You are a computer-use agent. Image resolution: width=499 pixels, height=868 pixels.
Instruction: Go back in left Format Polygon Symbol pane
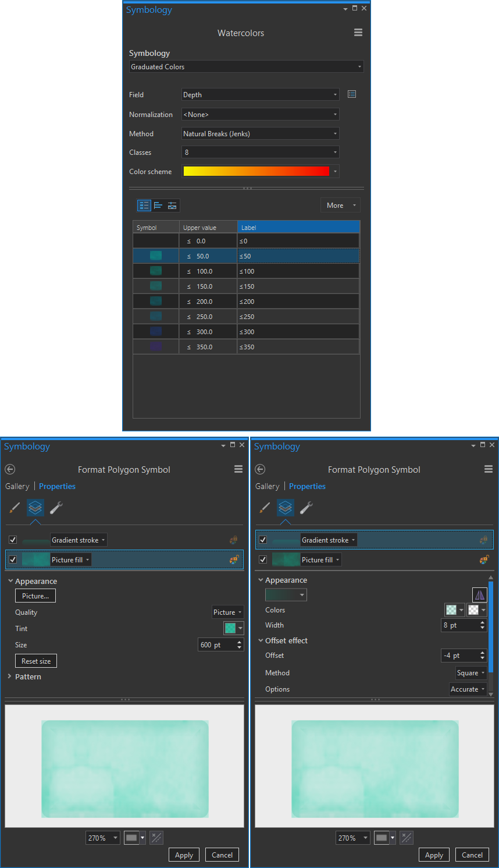(10, 469)
